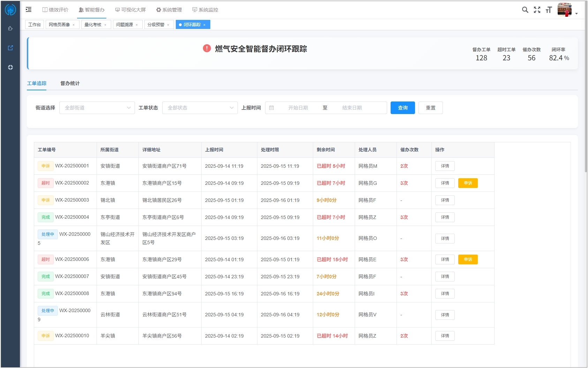Toggle fullscreen mode icon
Viewport: 588px width, 369px height.
point(537,10)
